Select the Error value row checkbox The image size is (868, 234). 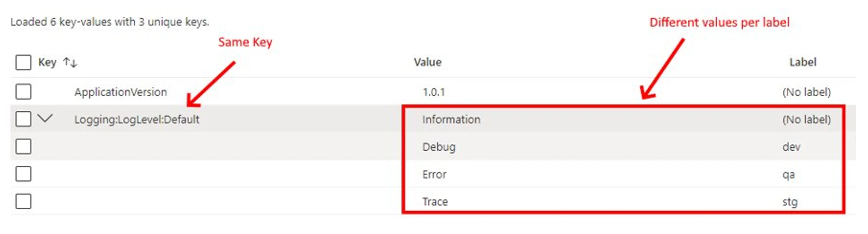tap(23, 174)
